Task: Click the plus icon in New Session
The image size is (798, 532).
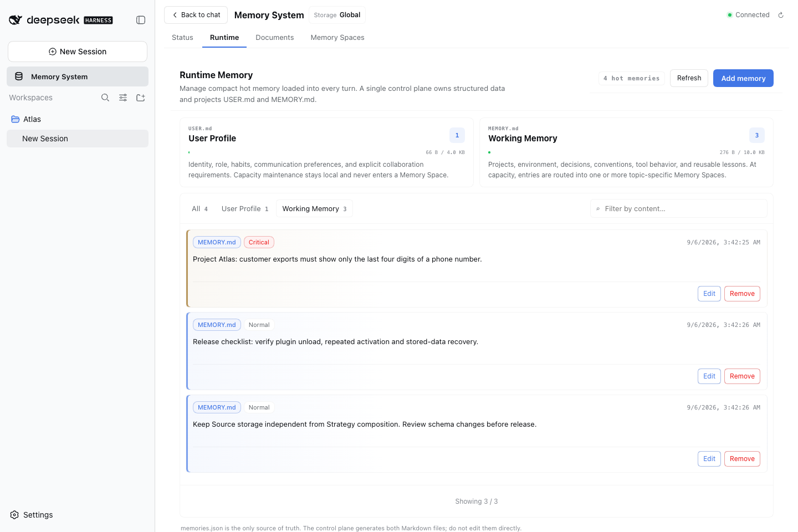Action: coord(53,52)
